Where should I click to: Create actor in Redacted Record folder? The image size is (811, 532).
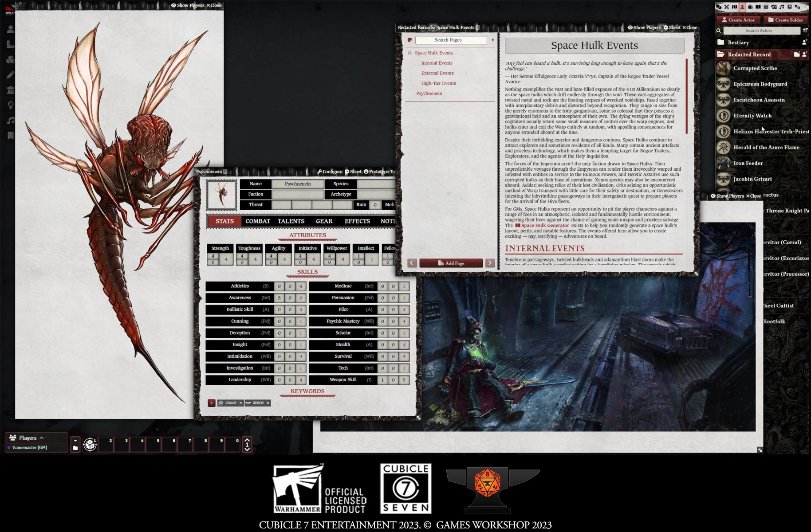804,55
